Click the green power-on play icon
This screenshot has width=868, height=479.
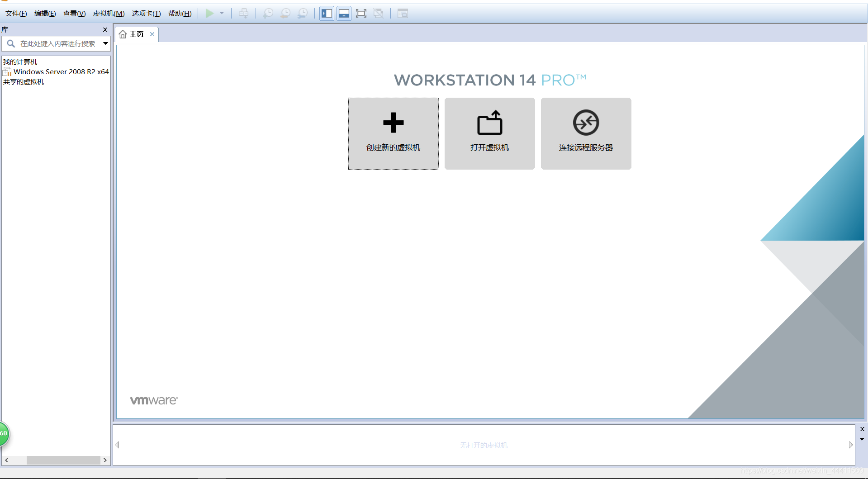(209, 13)
